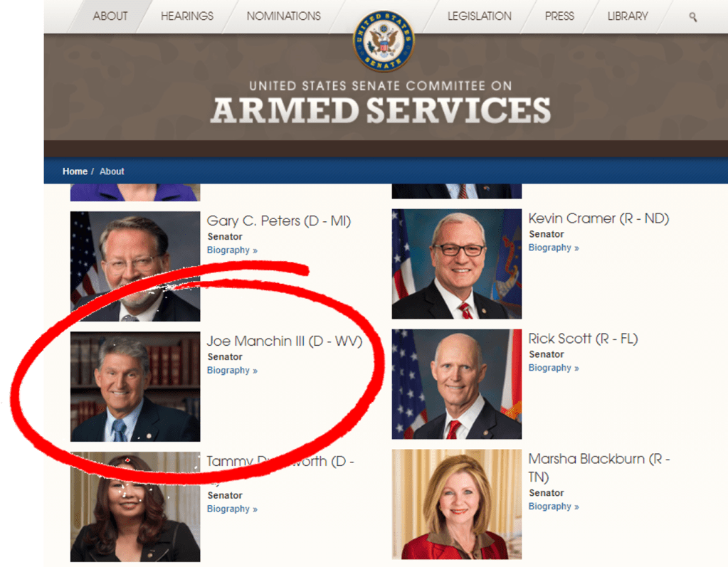Open Tammy Duckworth Biography link
The width and height of the screenshot is (728, 567).
(232, 509)
